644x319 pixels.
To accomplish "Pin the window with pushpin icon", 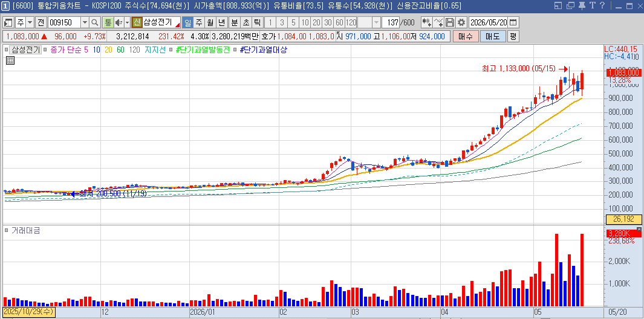I will click(582, 6).
